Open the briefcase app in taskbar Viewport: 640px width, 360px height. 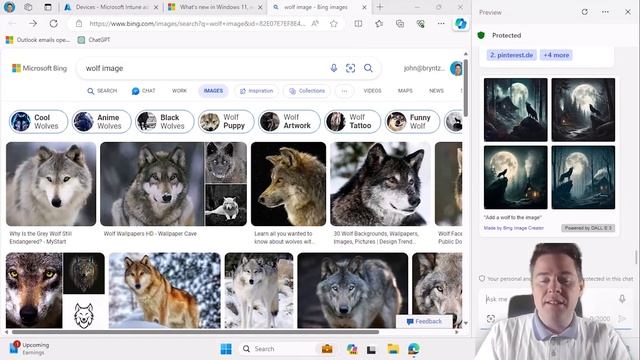[327, 349]
